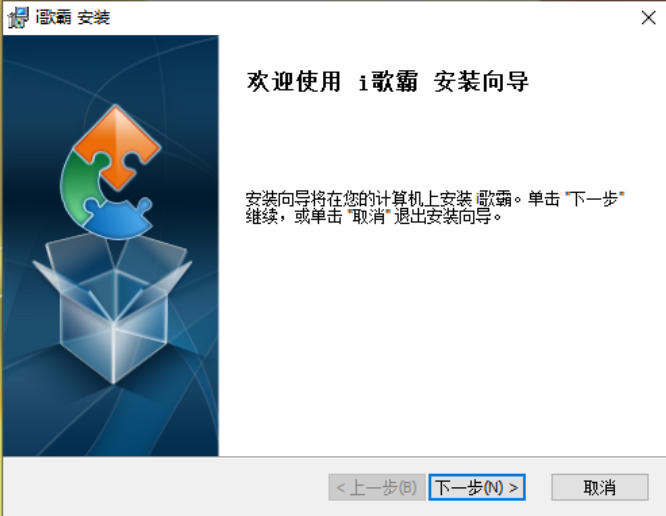Click the open glass box graphic
Image resolution: width=666 pixels, height=516 pixels.
(x=112, y=308)
